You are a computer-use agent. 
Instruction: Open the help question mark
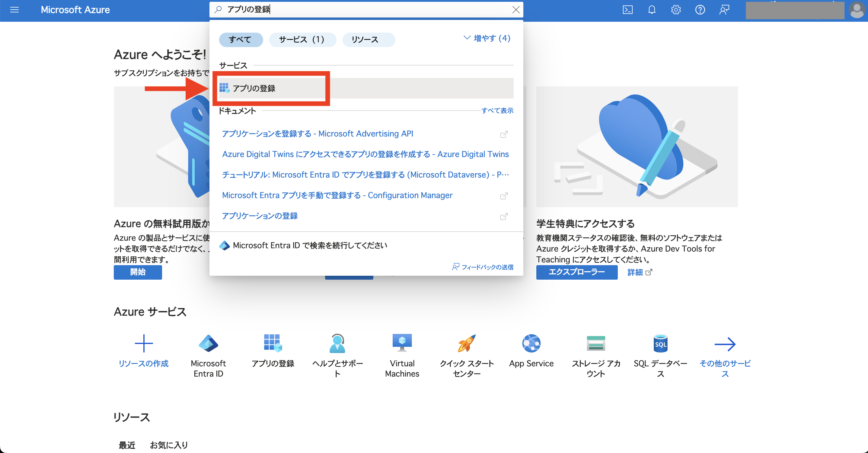pyautogui.click(x=700, y=10)
